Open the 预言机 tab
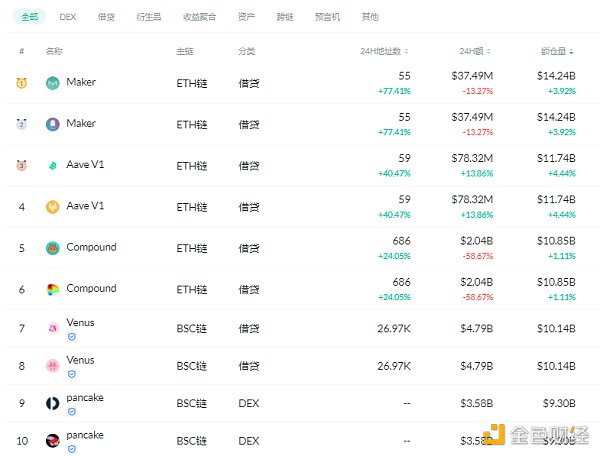The image size is (600, 456). 328,17
